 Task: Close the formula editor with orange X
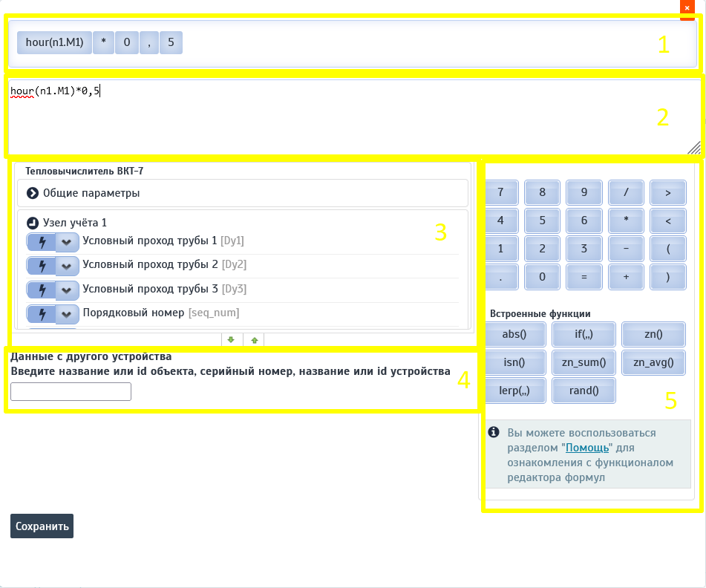[687, 7]
